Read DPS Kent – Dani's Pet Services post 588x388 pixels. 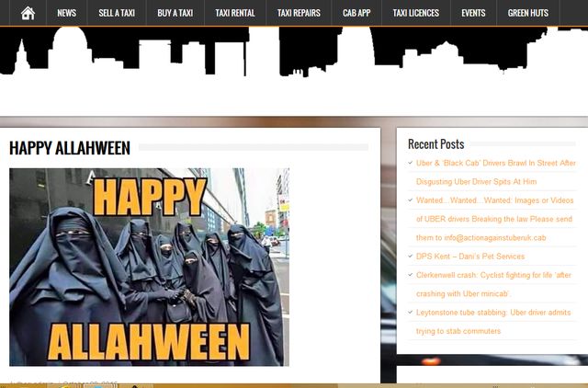470,257
